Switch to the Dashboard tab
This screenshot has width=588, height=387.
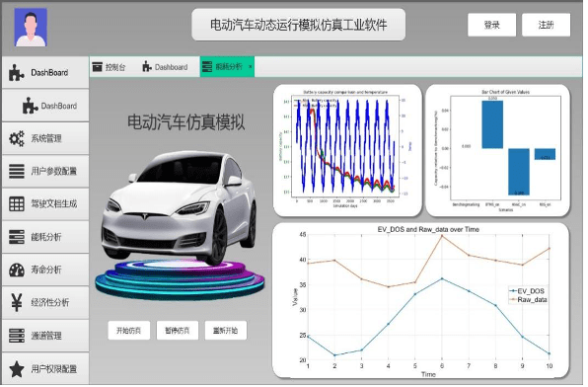coord(165,67)
